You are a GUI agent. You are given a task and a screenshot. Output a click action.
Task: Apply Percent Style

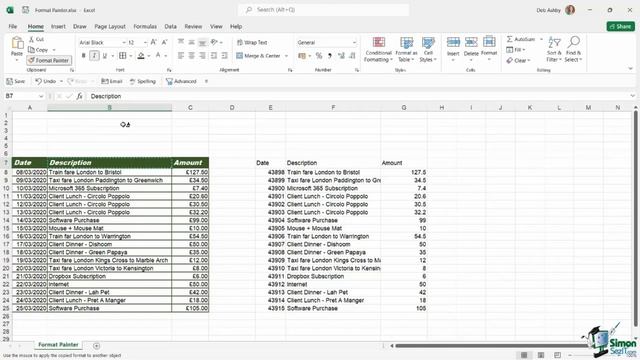coord(319,56)
